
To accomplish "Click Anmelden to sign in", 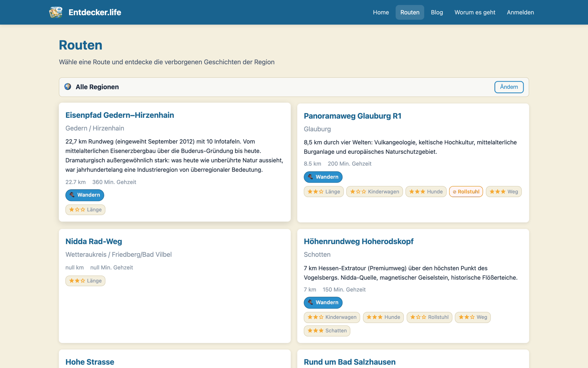I will click(520, 13).
